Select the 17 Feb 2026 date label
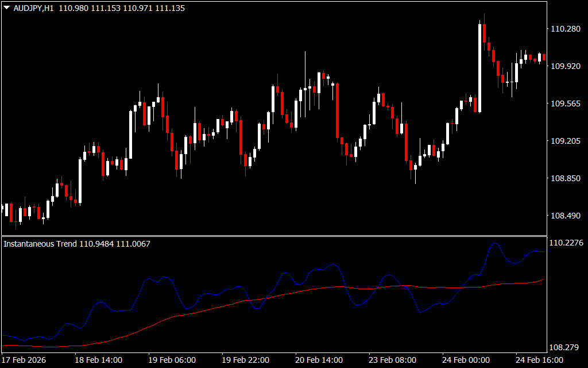Image resolution: width=588 pixels, height=368 pixels. pyautogui.click(x=24, y=360)
